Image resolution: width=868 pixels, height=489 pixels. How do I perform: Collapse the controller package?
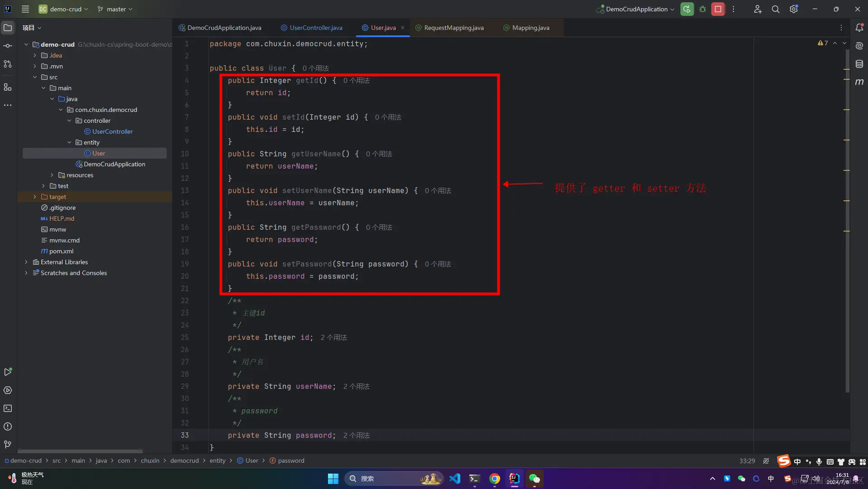coord(69,121)
